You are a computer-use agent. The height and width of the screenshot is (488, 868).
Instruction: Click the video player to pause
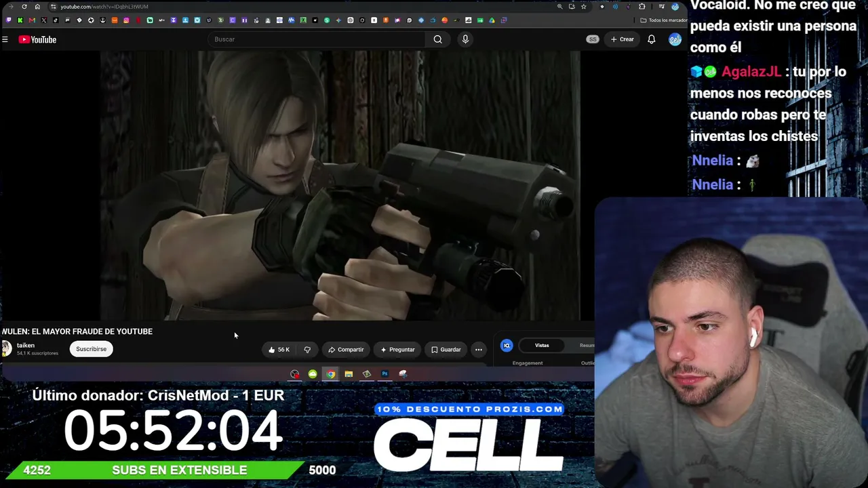[340, 185]
